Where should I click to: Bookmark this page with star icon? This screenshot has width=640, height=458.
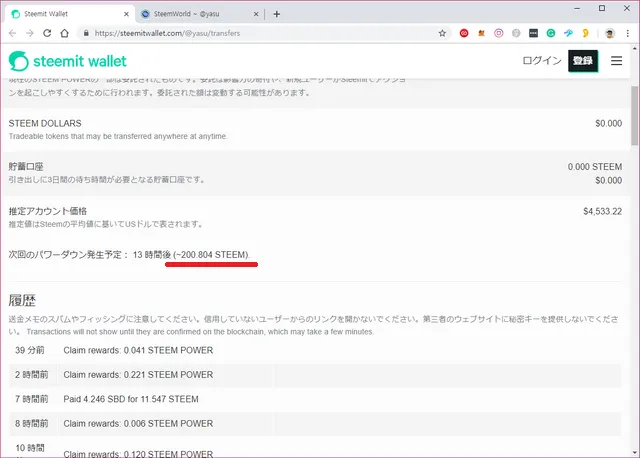(442, 33)
